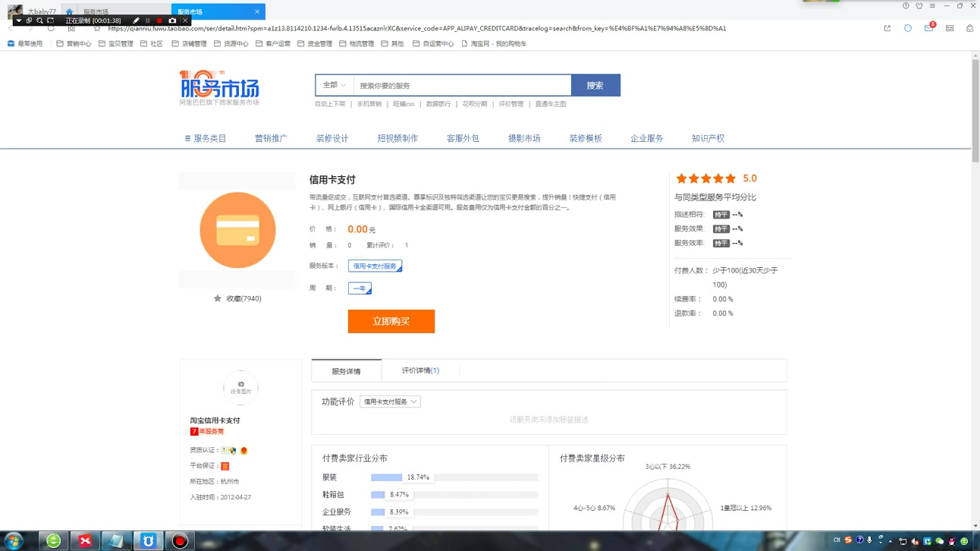The width and height of the screenshot is (980, 551).
Task: Open the 全部 search category dropdown
Action: click(335, 85)
